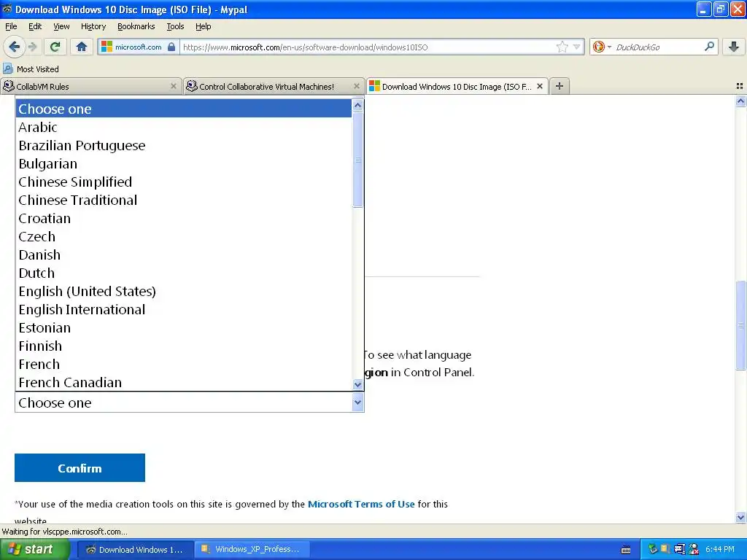Click the padlock site security icon
Screen dimensions: 747x560
171,47
